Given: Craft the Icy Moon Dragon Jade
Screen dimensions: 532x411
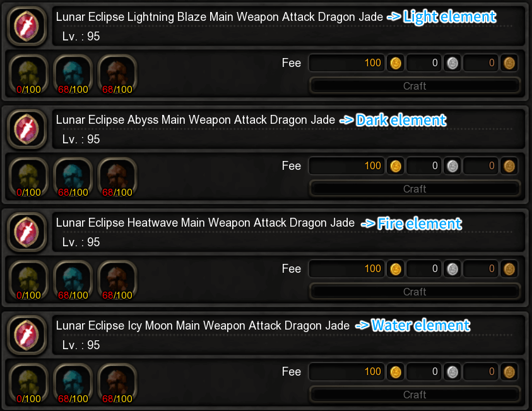Looking at the screenshot, I should pyautogui.click(x=415, y=395).
